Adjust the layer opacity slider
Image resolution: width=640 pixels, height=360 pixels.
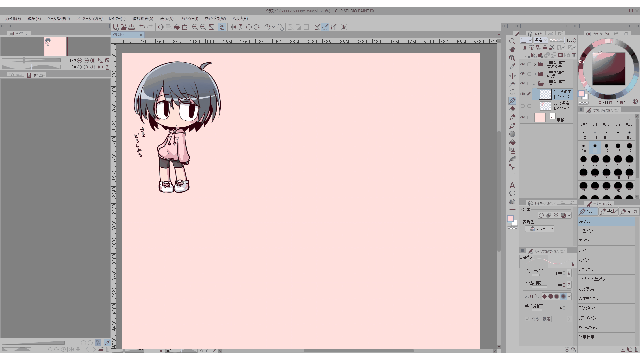click(556, 40)
